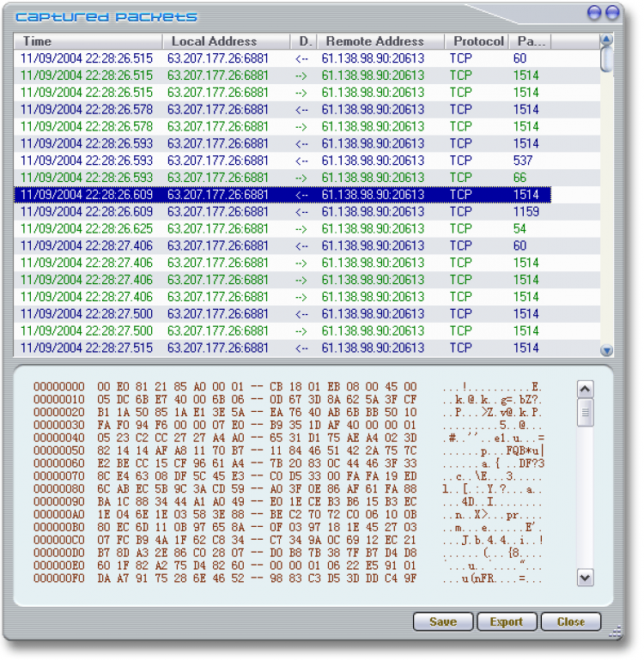The height and width of the screenshot is (660, 644).
Task: Select first packet with size 60
Action: [x=307, y=58]
